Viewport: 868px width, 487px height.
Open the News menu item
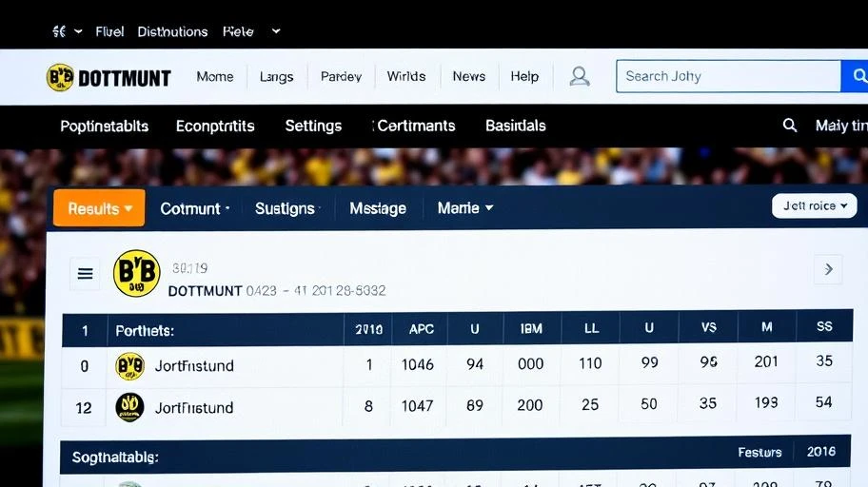tap(468, 77)
